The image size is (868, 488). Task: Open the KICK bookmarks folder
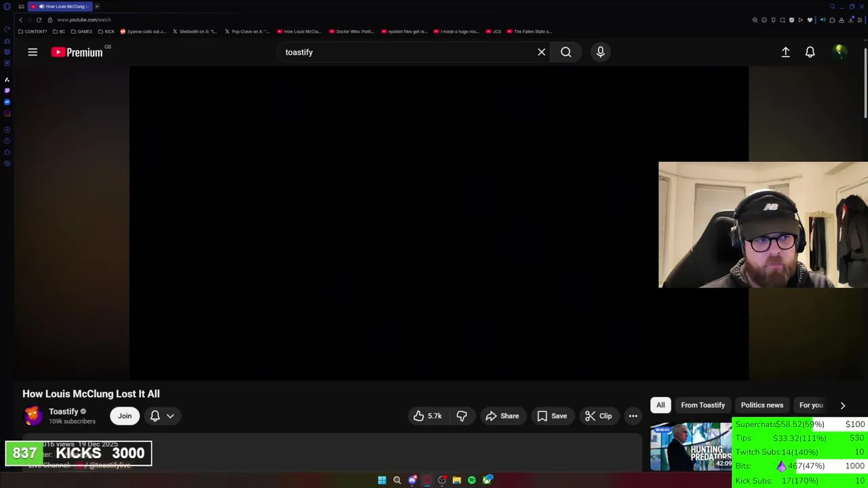click(106, 31)
